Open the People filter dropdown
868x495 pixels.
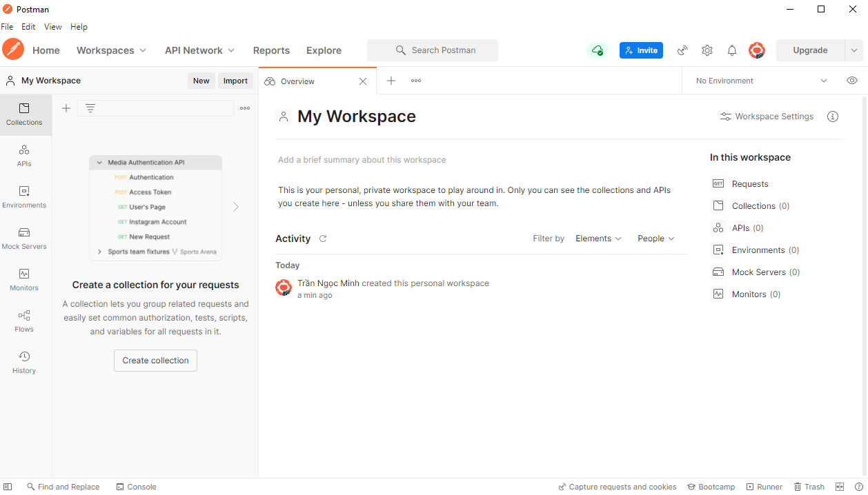point(656,239)
